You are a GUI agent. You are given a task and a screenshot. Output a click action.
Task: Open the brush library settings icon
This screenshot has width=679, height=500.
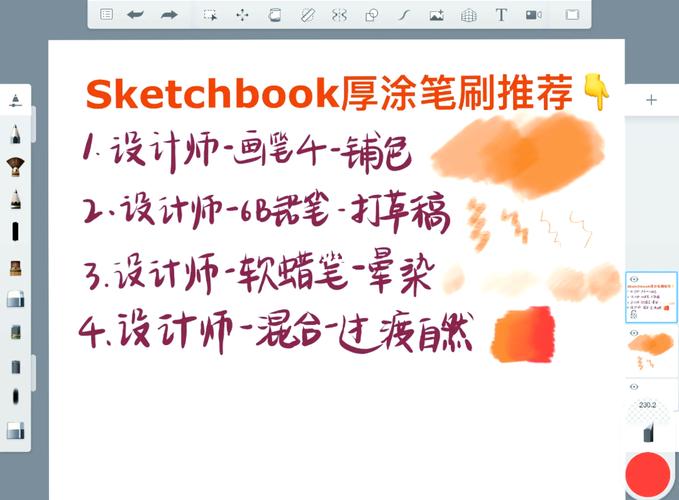click(x=16, y=100)
